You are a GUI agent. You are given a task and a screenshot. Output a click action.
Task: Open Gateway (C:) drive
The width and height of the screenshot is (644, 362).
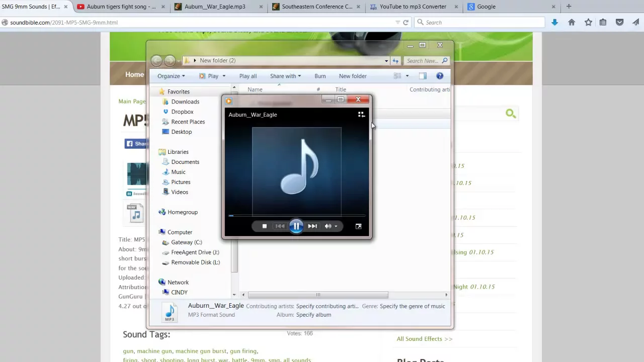coord(186,242)
